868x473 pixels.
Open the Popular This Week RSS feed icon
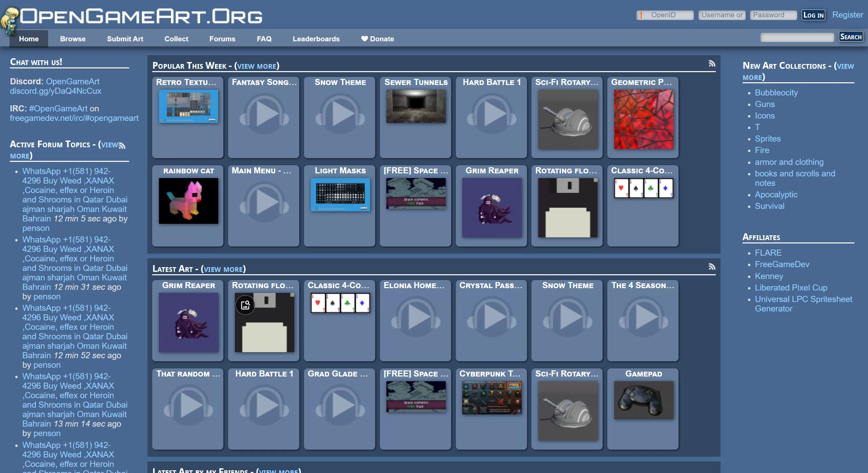(712, 63)
